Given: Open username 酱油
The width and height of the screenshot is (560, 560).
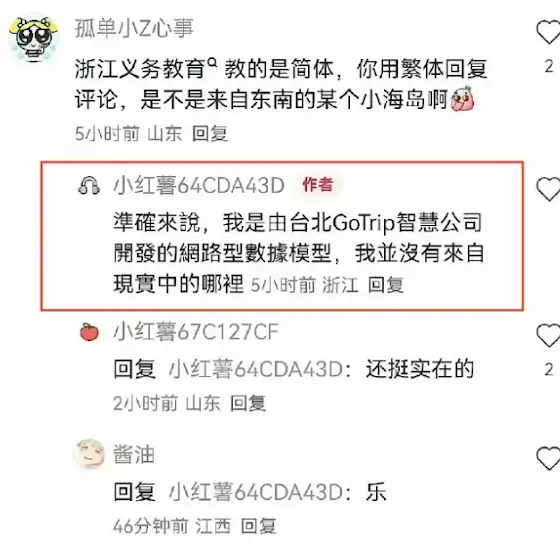Looking at the screenshot, I should pyautogui.click(x=134, y=454).
